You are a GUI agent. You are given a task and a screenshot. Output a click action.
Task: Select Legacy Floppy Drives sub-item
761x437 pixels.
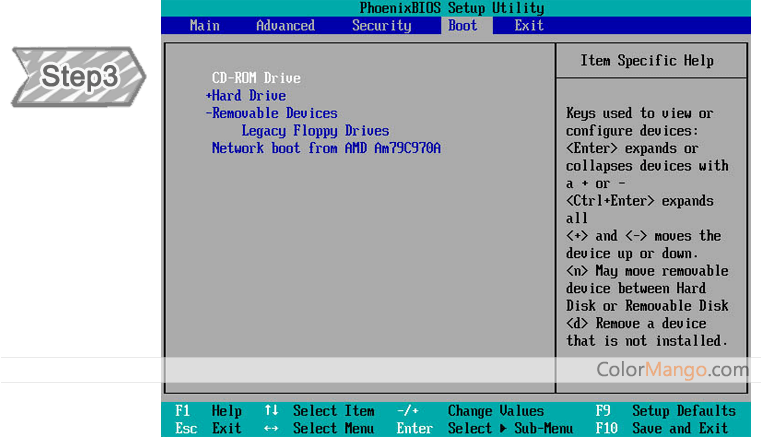[315, 131]
